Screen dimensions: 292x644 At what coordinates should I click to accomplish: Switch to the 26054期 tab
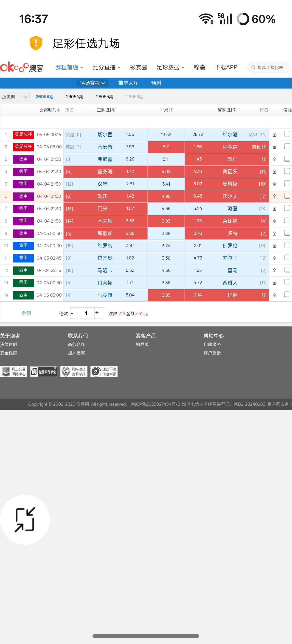click(x=74, y=97)
